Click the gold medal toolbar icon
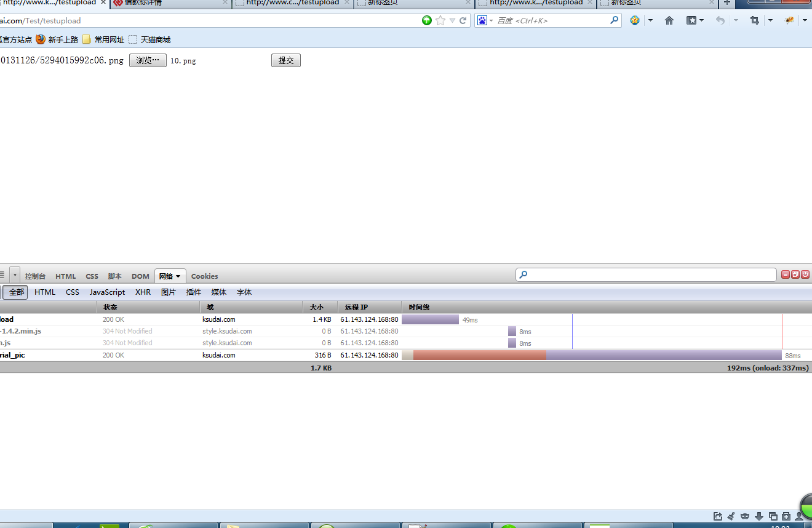 tap(635, 20)
